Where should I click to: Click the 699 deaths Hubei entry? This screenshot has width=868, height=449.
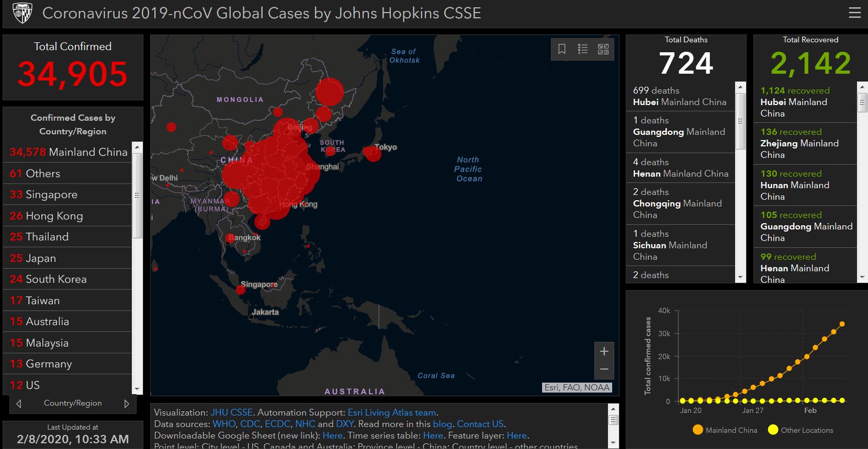click(x=681, y=96)
